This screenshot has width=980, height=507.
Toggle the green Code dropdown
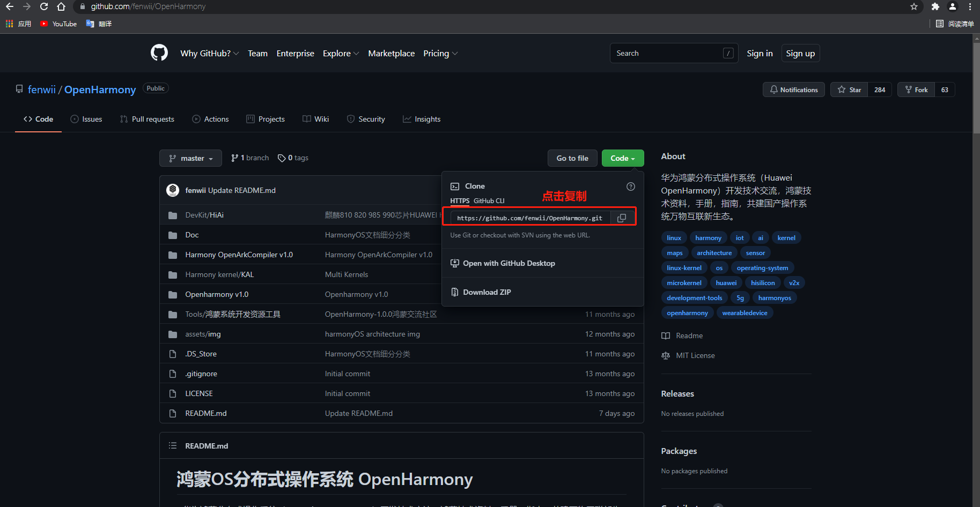[623, 158]
